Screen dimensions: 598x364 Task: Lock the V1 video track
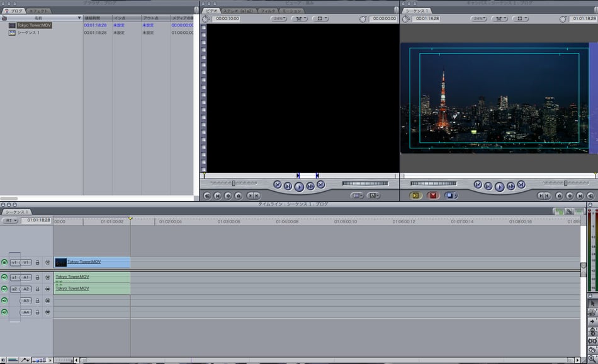(x=37, y=262)
